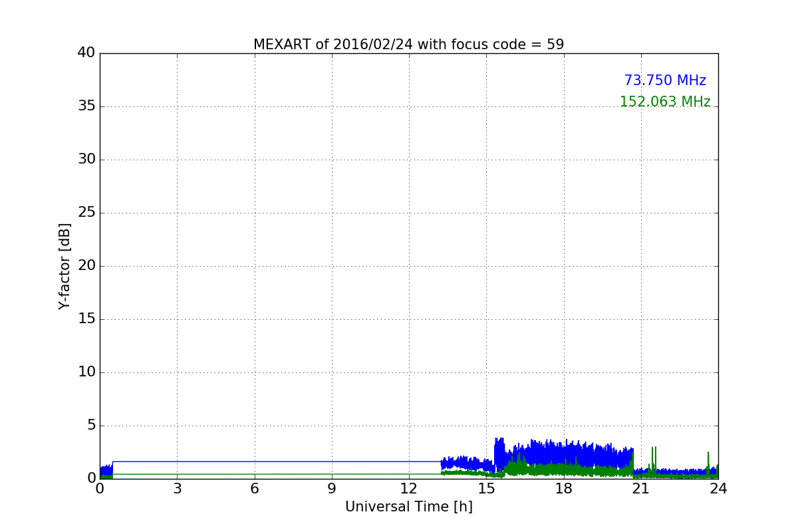Click the x-axis tick label 21
The width and height of the screenshot is (798, 532).
(641, 489)
